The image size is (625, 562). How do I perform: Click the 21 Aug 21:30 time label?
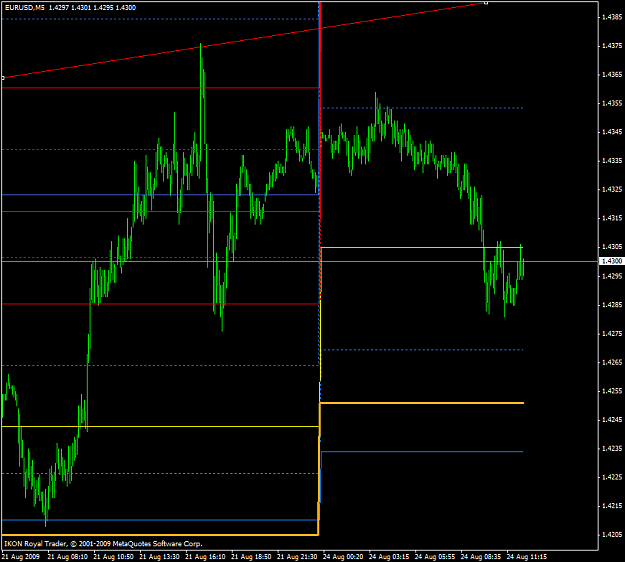(x=297, y=556)
